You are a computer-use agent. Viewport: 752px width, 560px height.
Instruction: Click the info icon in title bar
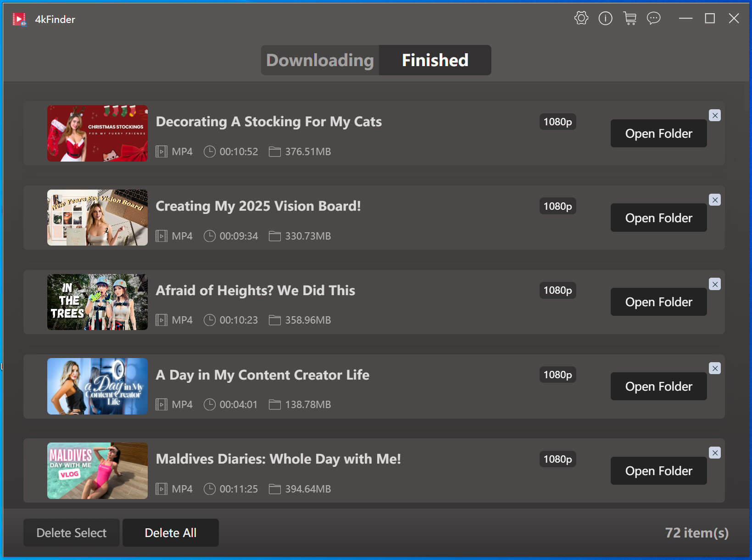605,18
